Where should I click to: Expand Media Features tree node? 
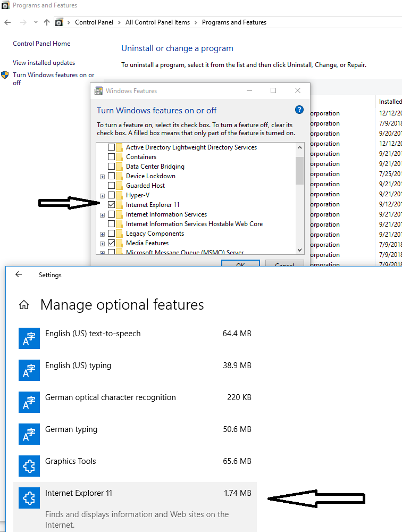102,244
